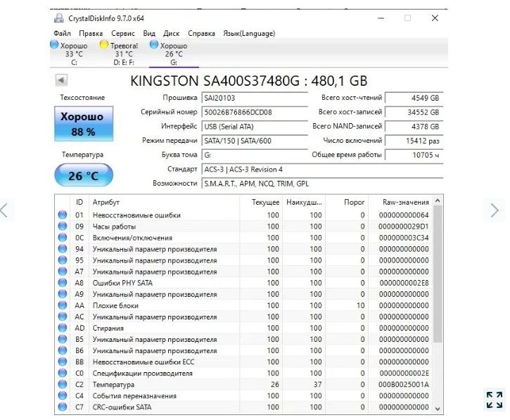
Task: Click the Прошивка field SAI20103
Action: coord(255,98)
